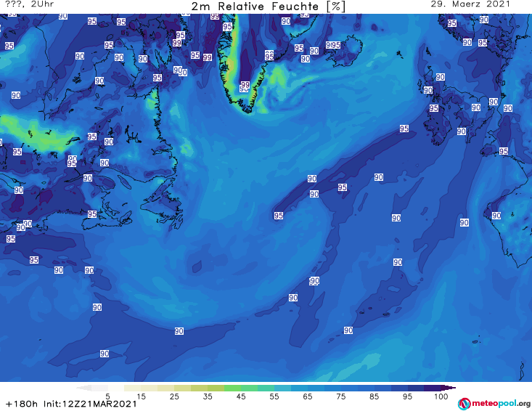Click the "35" tick on color scale
532x411 pixels.
(x=208, y=396)
